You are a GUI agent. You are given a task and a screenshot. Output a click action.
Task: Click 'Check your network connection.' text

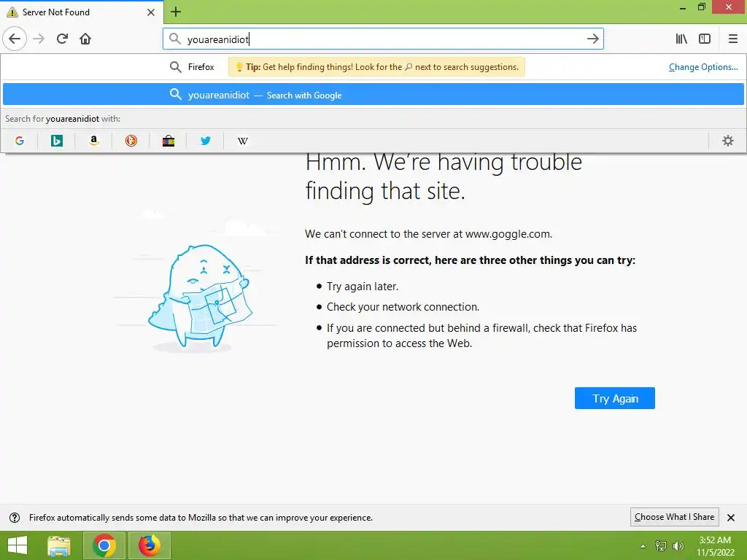[403, 307]
